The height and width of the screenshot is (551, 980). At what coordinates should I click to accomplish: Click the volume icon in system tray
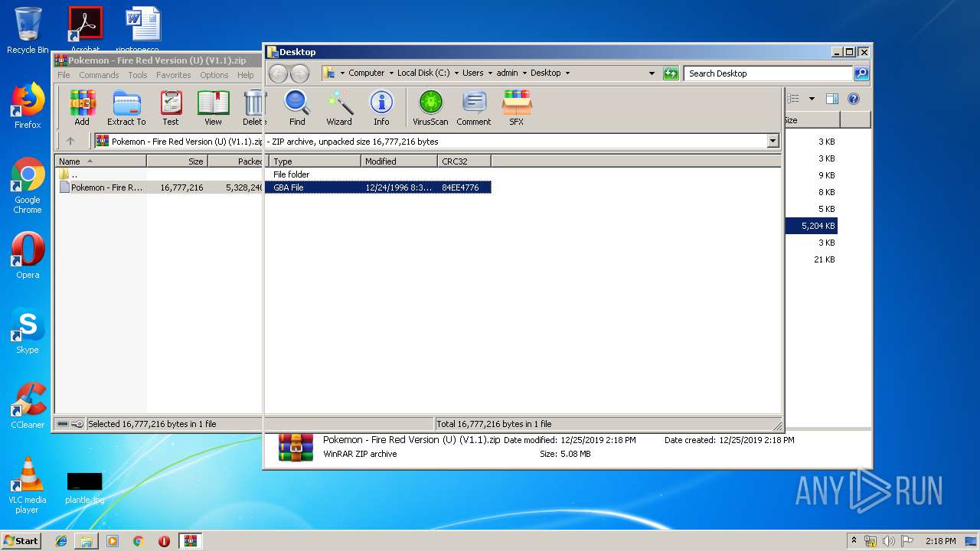(x=889, y=541)
